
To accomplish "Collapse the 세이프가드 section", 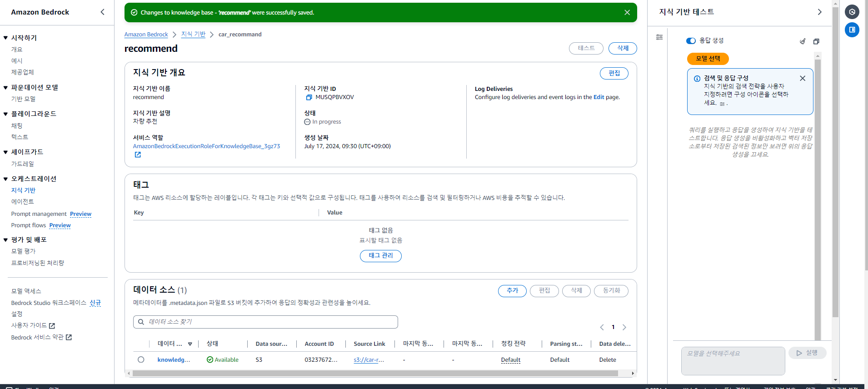I will (x=5, y=152).
